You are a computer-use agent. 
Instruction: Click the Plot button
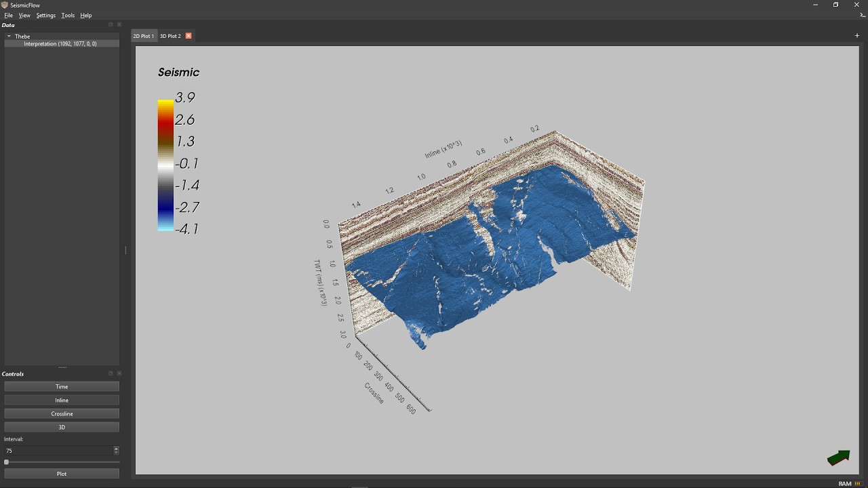coord(62,474)
